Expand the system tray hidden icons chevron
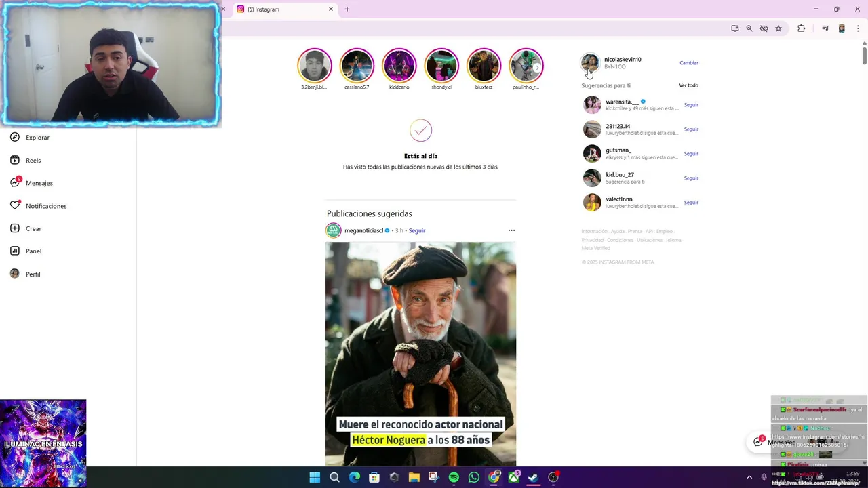The width and height of the screenshot is (868, 488). pyautogui.click(x=749, y=477)
